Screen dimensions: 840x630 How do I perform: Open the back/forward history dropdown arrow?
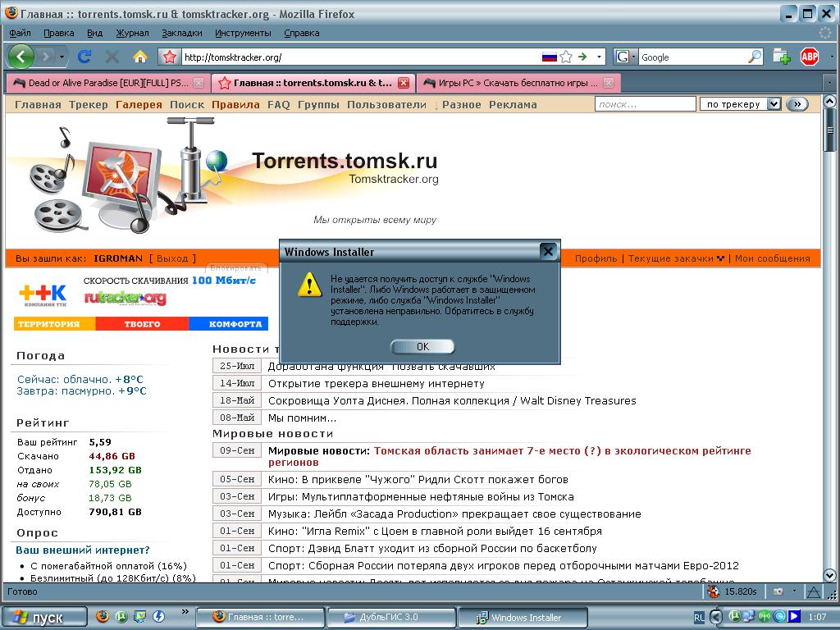pos(62,57)
